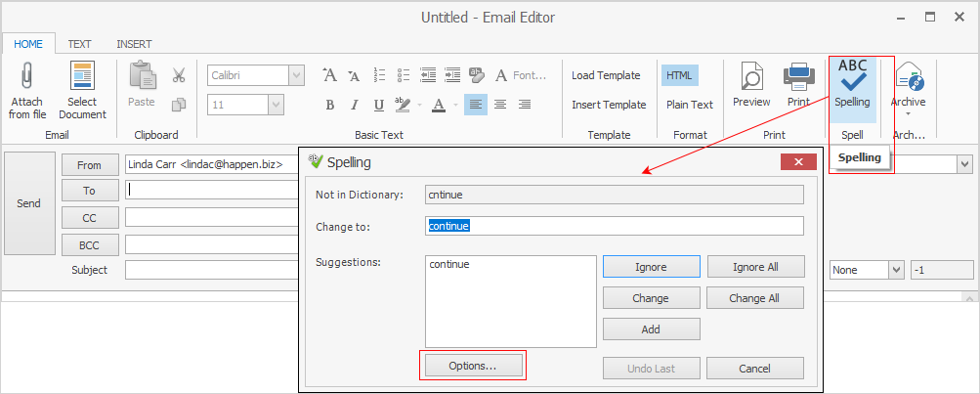Toggle Underline formatting

coord(379,105)
